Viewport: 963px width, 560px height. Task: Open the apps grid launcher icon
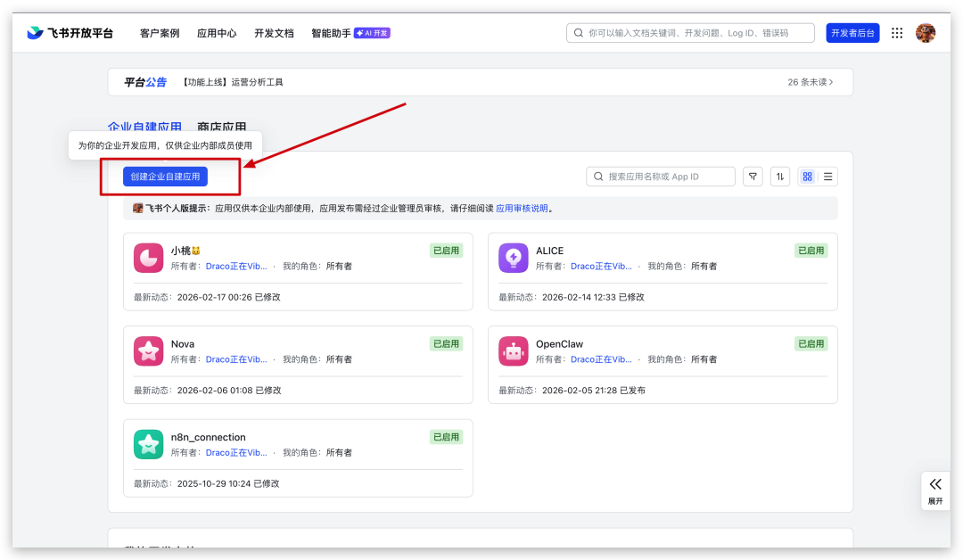click(x=897, y=33)
